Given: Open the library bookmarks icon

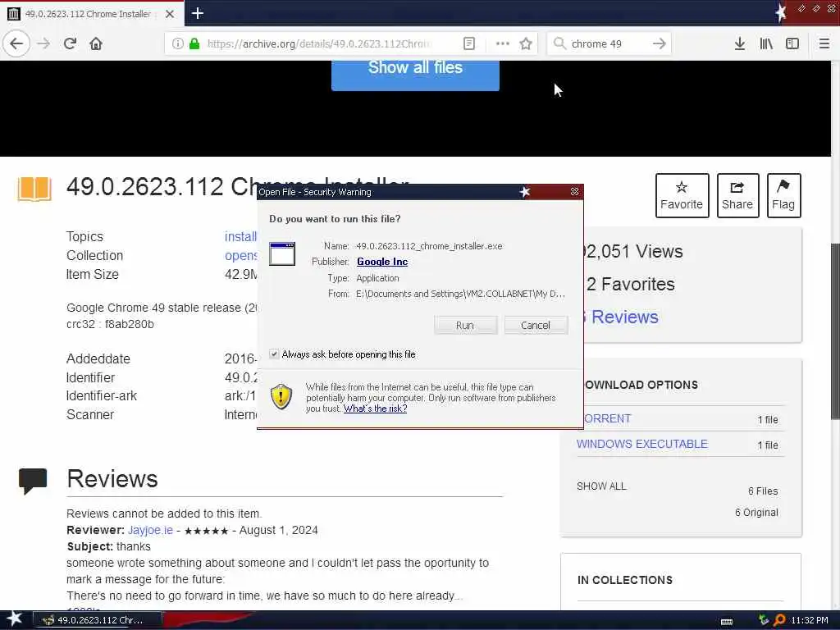Looking at the screenshot, I should point(766,43).
